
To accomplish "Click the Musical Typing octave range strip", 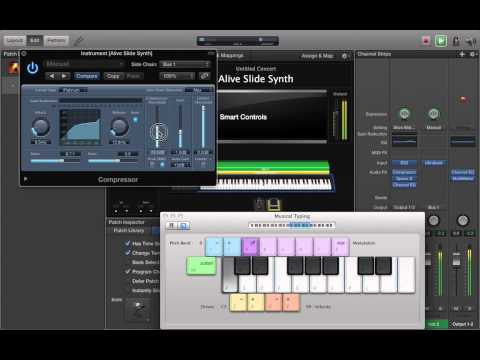I will (x=292, y=225).
